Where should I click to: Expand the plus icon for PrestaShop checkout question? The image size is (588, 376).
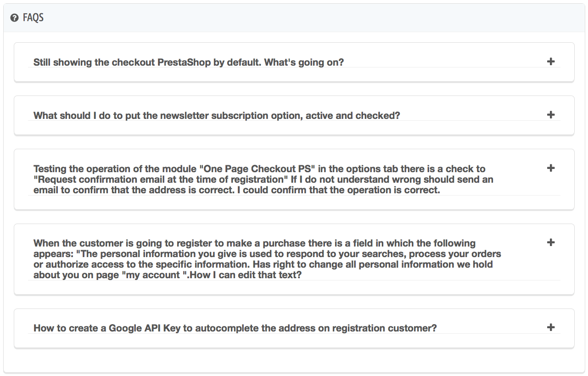[x=551, y=62]
